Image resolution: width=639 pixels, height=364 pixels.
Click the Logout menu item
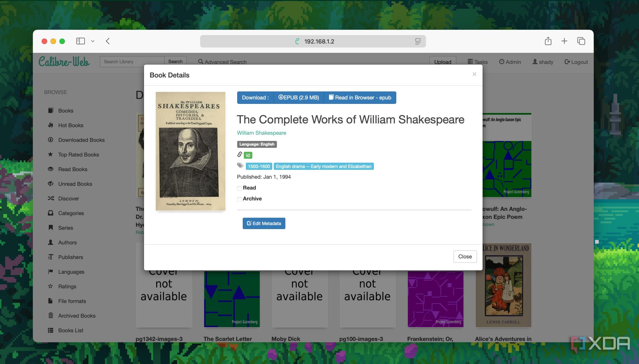tap(576, 62)
